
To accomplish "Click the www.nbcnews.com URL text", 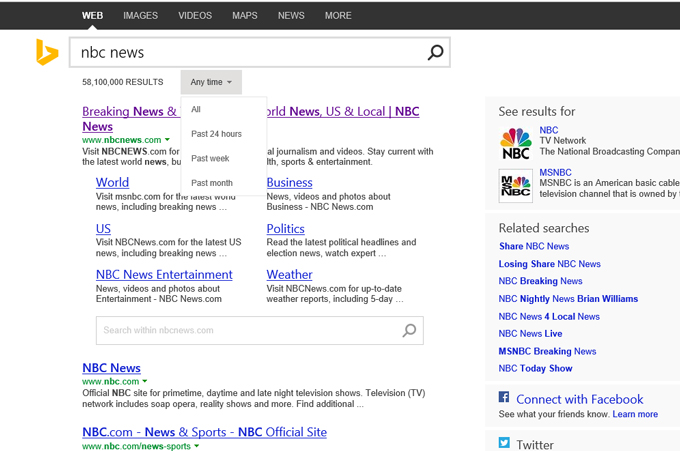I will [121, 140].
